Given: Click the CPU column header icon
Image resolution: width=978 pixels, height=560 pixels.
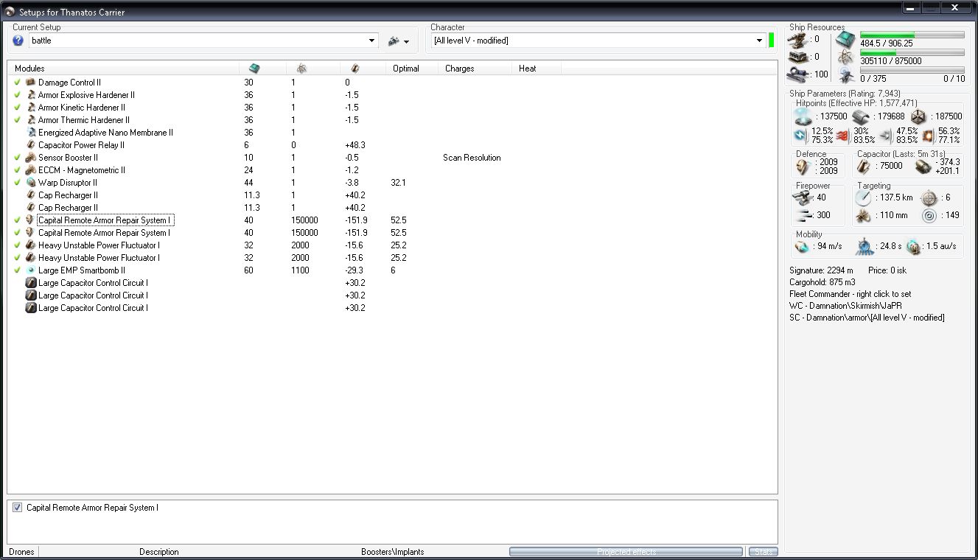Looking at the screenshot, I should 254,69.
